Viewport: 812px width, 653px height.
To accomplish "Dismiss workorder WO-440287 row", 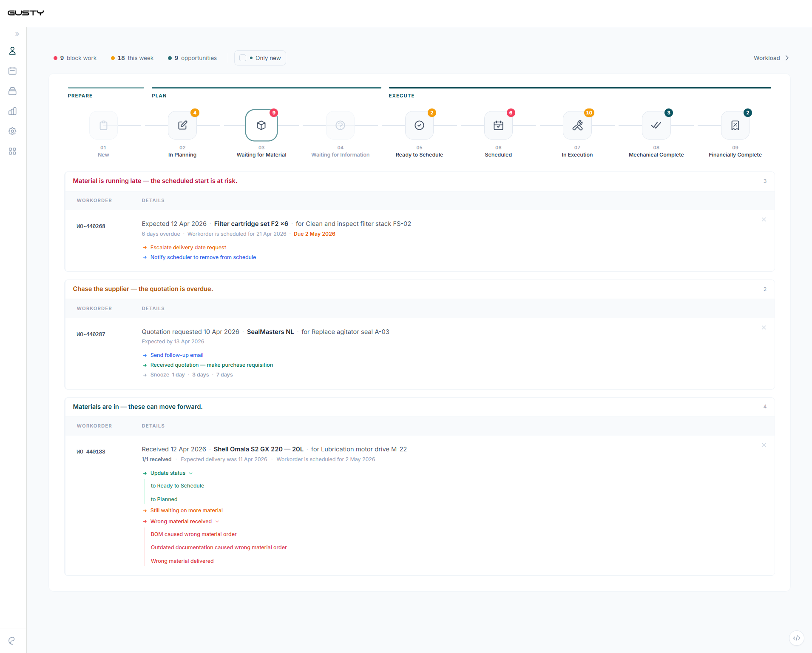I will click(764, 328).
